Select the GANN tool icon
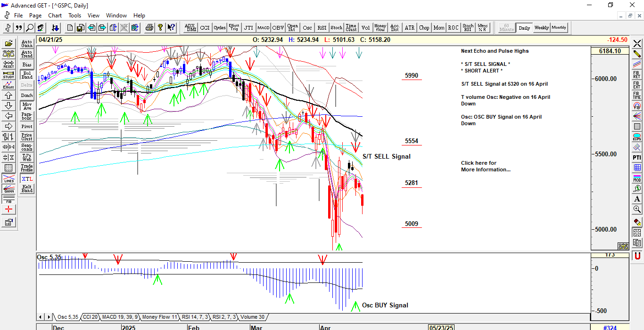Viewport: 644px width, 330px height. (x=8, y=190)
